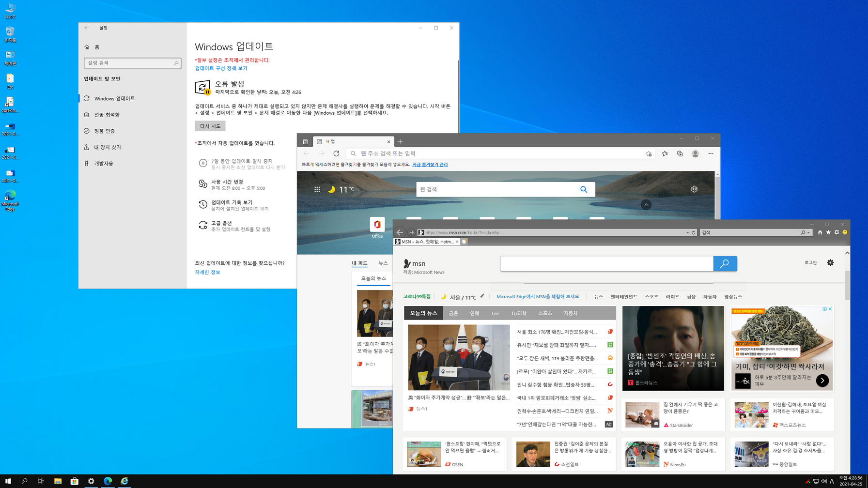Click IE smiley feedback icon
868x488 pixels.
click(845, 232)
